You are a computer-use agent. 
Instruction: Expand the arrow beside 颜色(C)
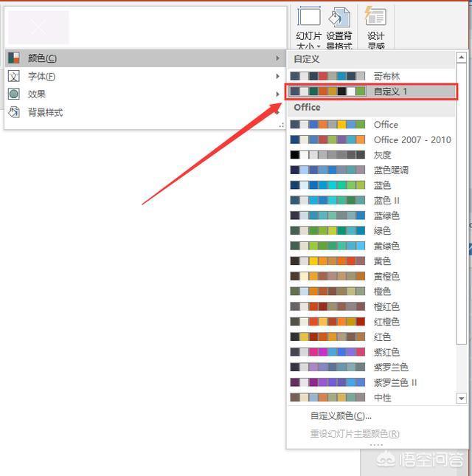(x=277, y=58)
